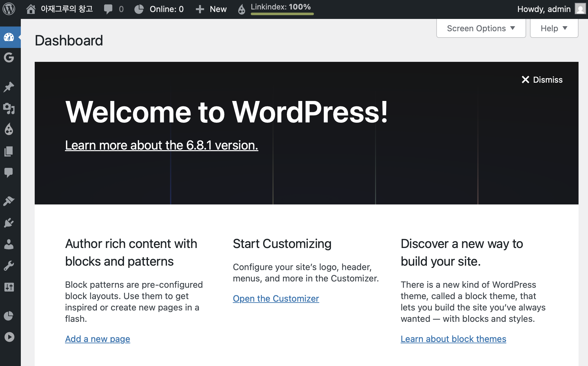This screenshot has width=588, height=366.
Task: Dismiss the Welcome to WordPress panel
Action: [542, 80]
